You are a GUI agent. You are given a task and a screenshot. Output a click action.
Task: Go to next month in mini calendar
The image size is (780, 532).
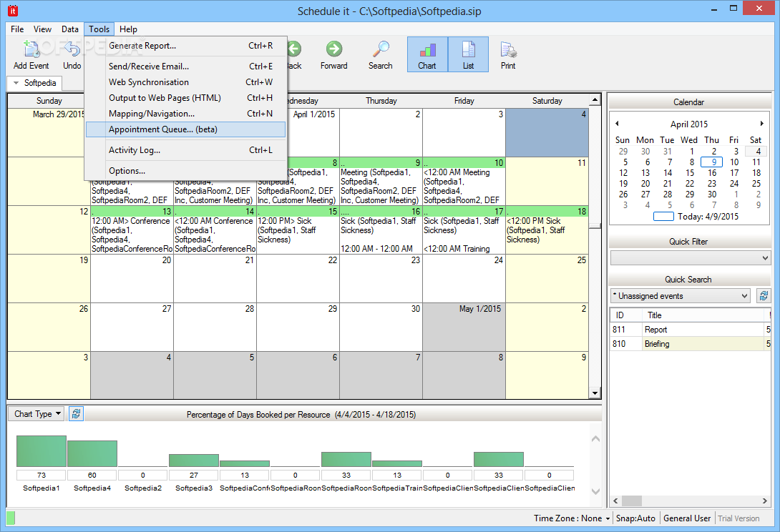pyautogui.click(x=761, y=123)
